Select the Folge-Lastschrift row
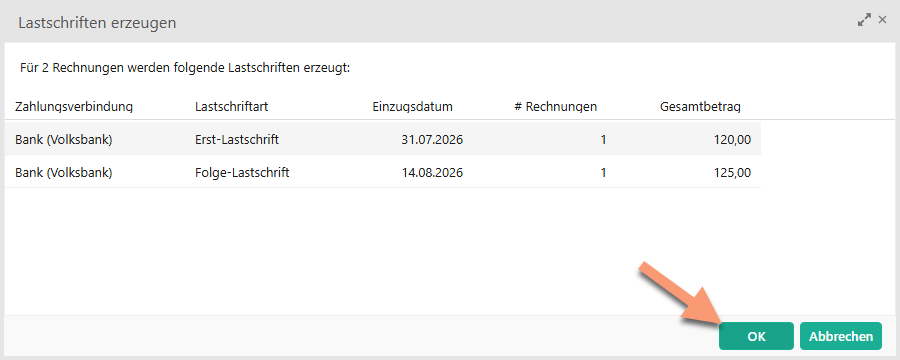Screen dimensions: 900x360 coord(383,172)
